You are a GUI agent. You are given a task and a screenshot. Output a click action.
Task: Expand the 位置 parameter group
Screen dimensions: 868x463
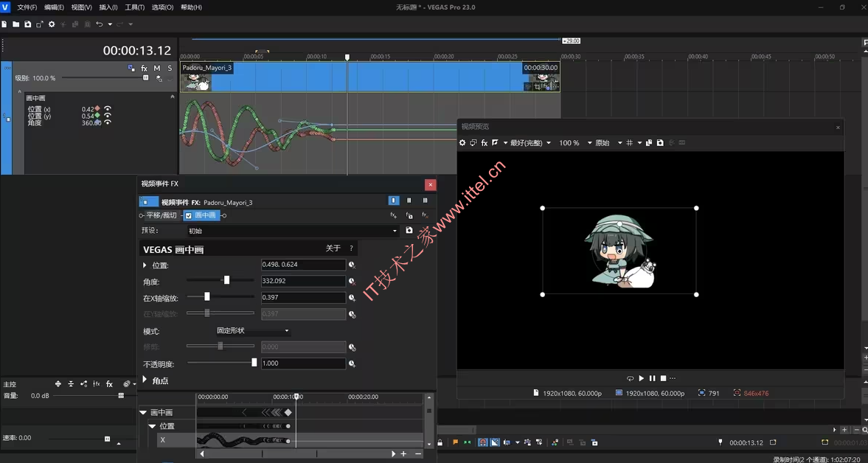145,265
